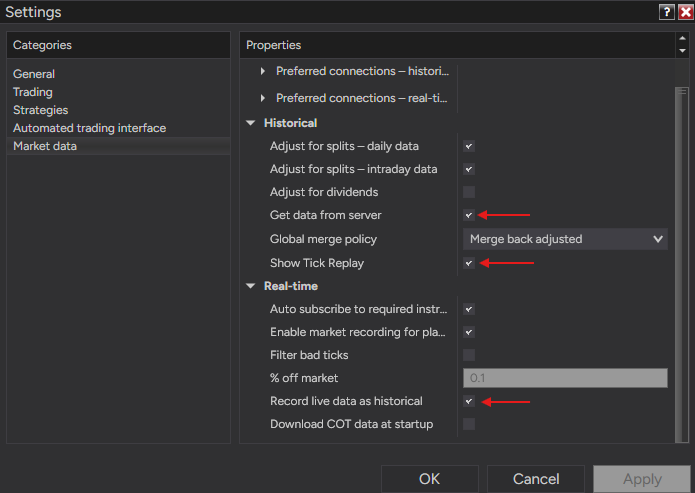Open Global merge policy dropdown
Viewport: 695px width, 493px height.
[565, 239]
